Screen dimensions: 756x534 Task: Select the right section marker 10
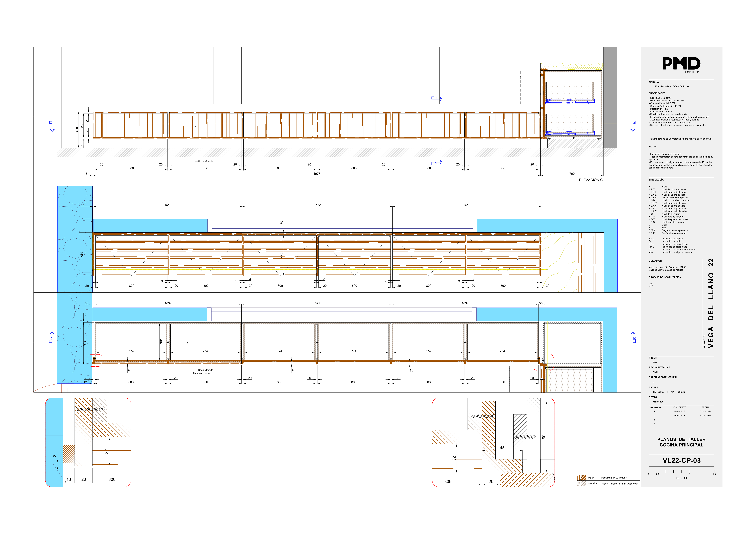(633, 337)
